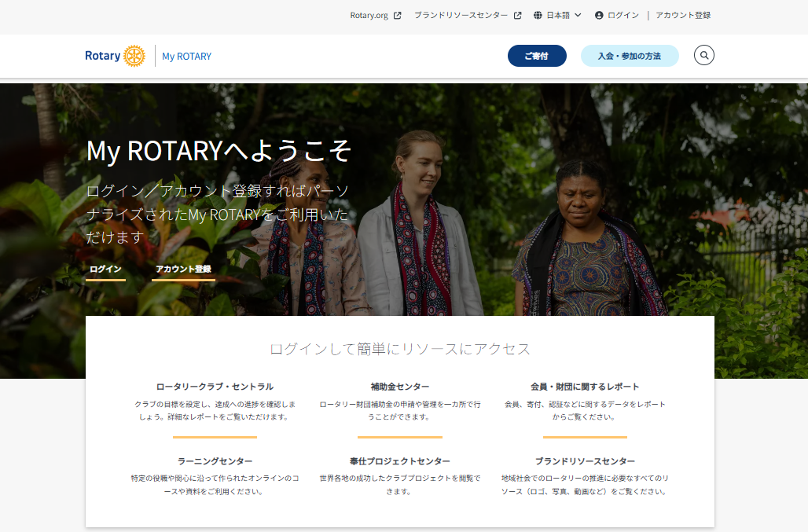The width and height of the screenshot is (808, 532).
Task: Open ロータリークラブ・セントラル section heading
Action: coord(215,387)
